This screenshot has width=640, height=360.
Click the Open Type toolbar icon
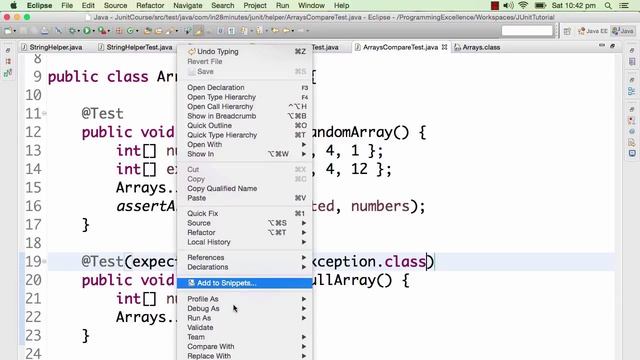[148, 31]
